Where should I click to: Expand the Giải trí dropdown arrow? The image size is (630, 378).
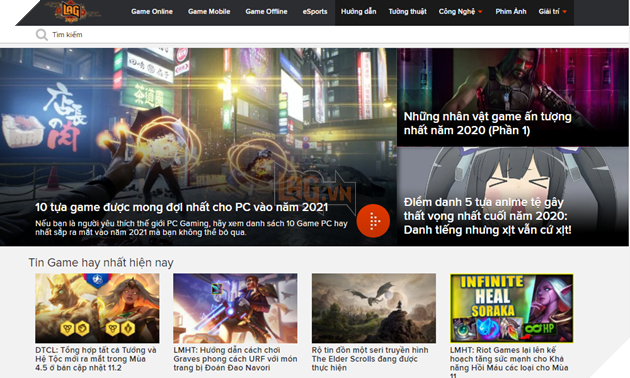tap(565, 12)
